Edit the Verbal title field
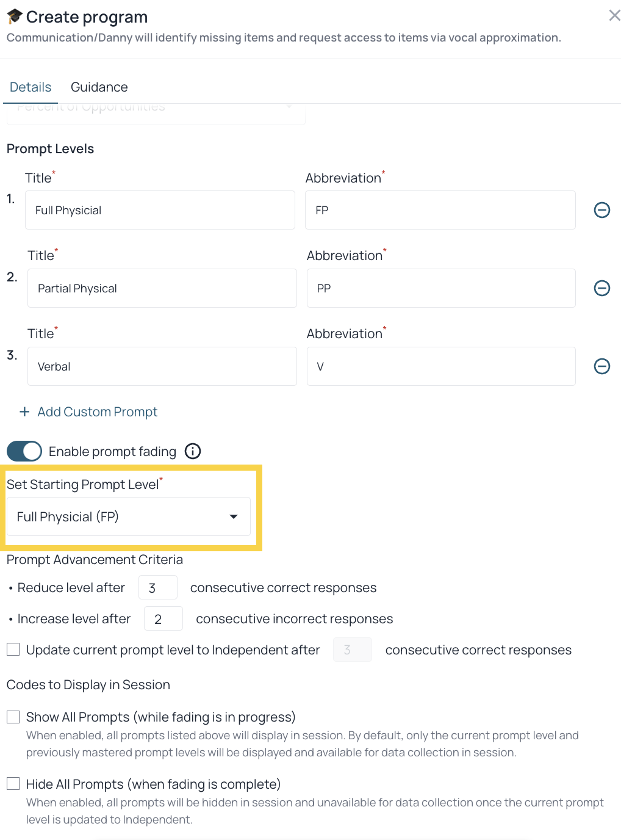The image size is (621, 840). [162, 366]
